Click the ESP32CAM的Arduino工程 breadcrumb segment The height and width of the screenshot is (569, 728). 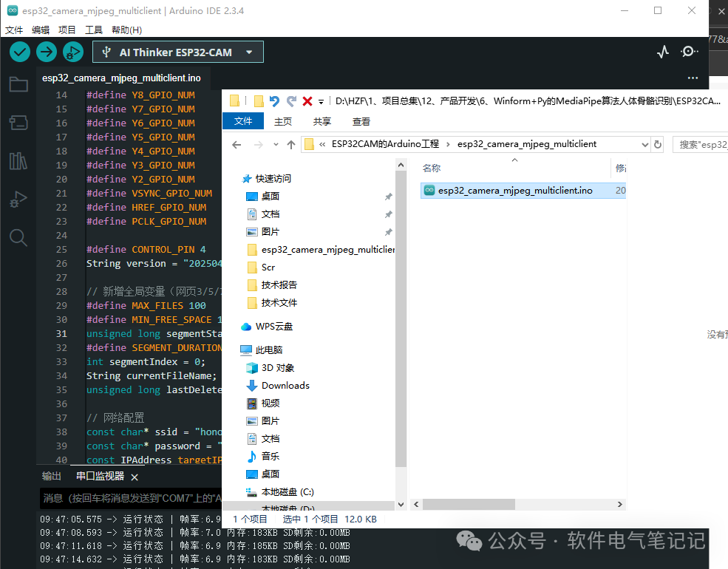tap(385, 144)
